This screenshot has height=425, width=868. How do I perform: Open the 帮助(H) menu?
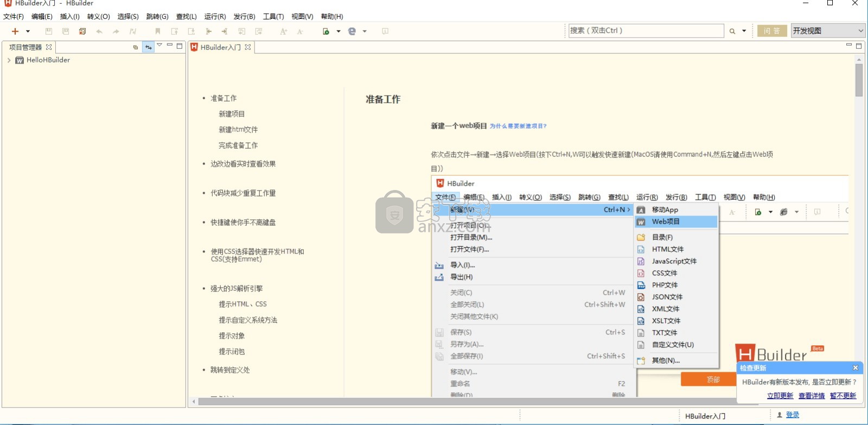332,16
